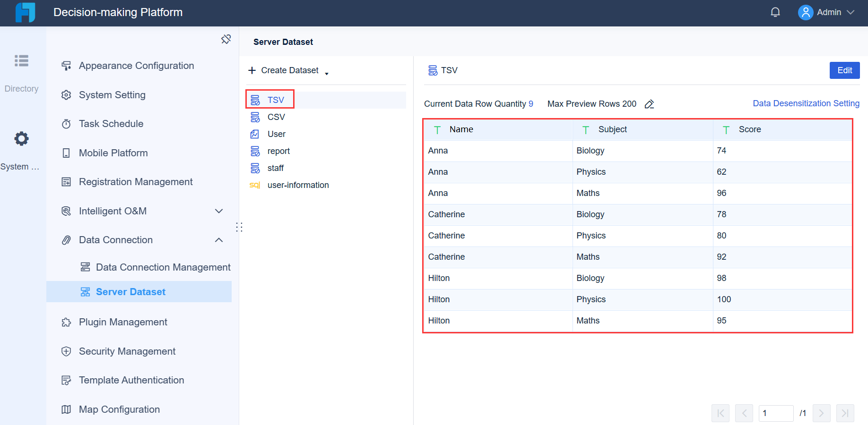Click the Edit button
868x425 pixels.
(x=844, y=70)
